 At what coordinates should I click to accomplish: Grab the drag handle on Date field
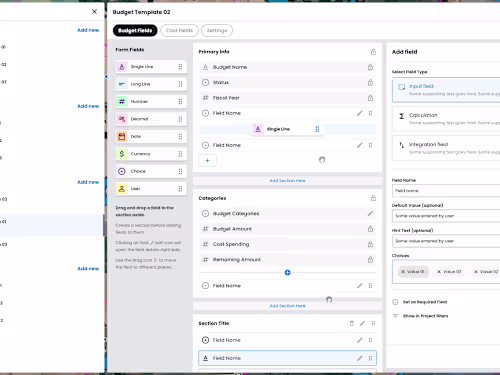tap(180, 136)
